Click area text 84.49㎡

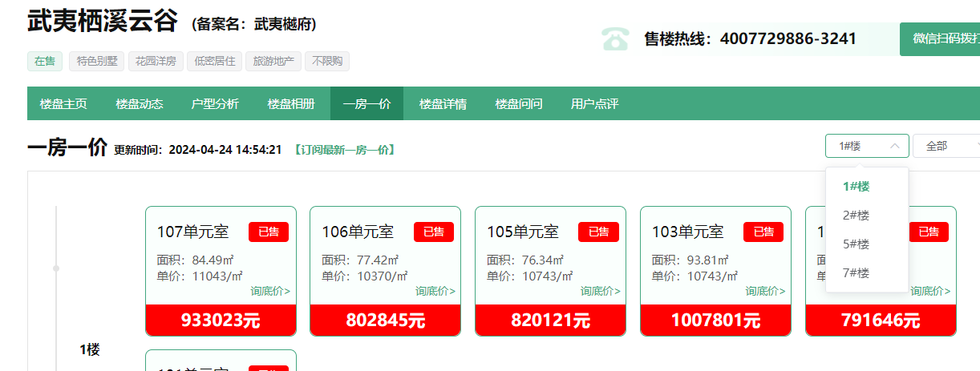pyautogui.click(x=213, y=260)
